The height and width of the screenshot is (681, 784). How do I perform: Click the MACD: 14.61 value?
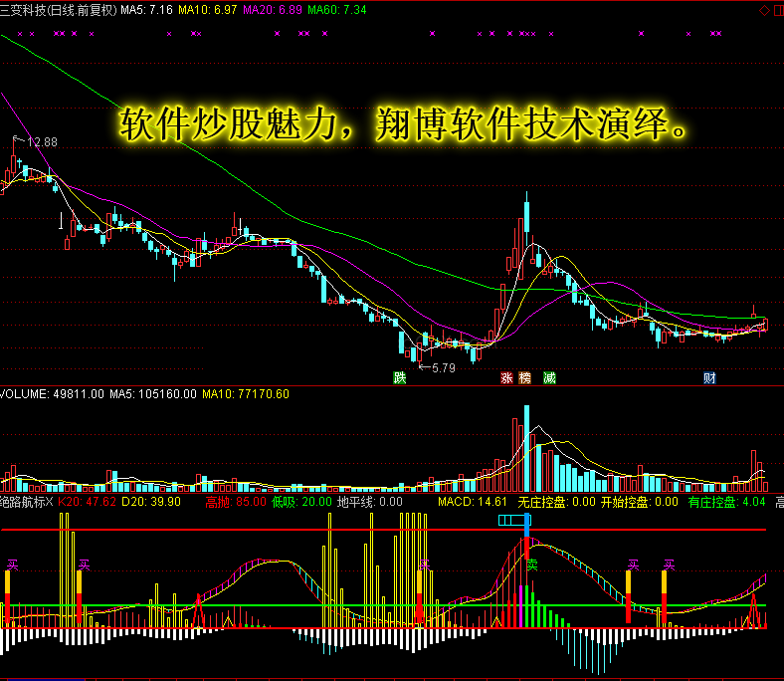pos(473,502)
